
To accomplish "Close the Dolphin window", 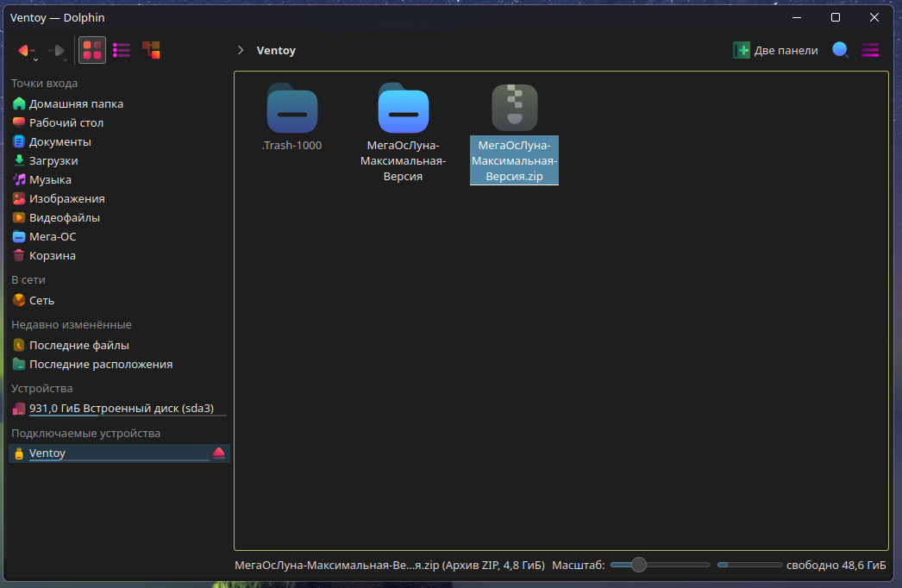I will click(x=874, y=18).
